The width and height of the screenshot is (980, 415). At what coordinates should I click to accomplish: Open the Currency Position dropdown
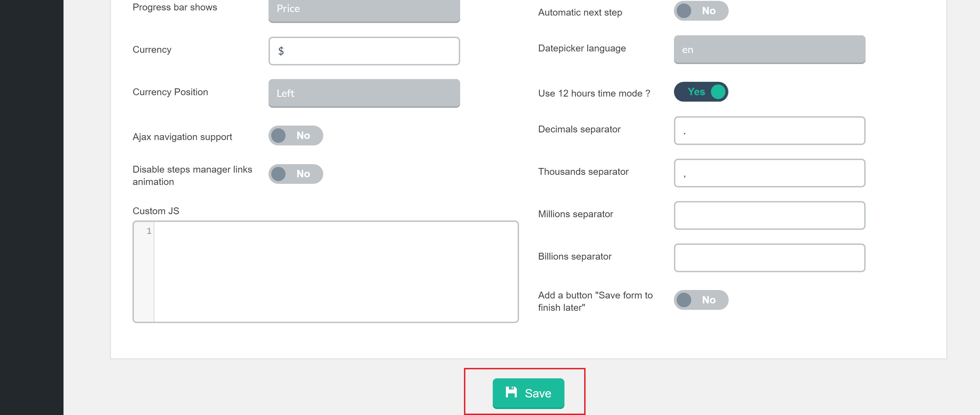(364, 93)
